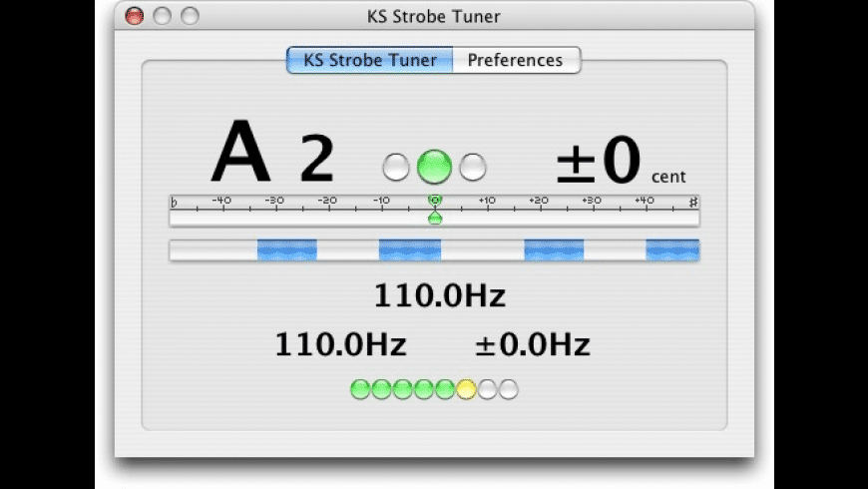Click the -40 mark on cent scale
The width and height of the screenshot is (868, 489).
pos(221,201)
